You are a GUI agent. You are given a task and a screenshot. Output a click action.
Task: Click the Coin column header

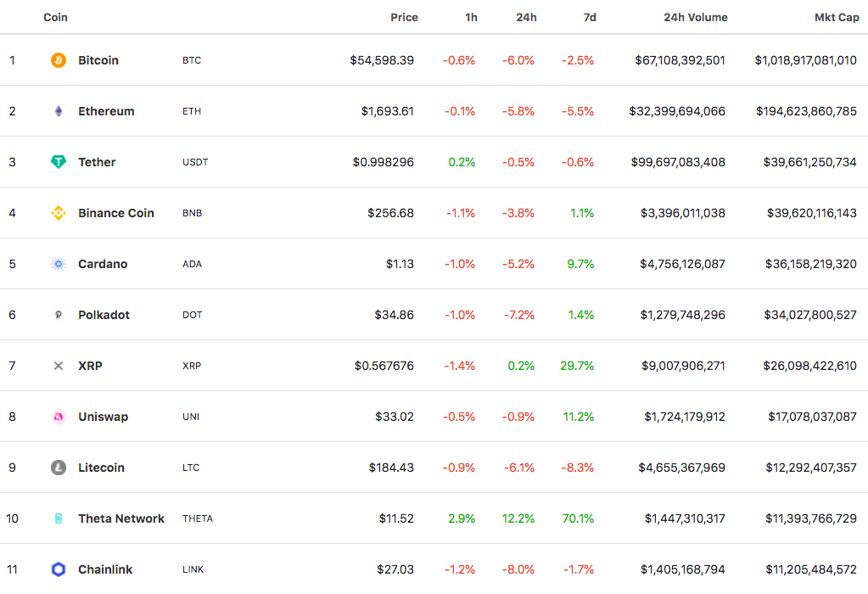(55, 17)
